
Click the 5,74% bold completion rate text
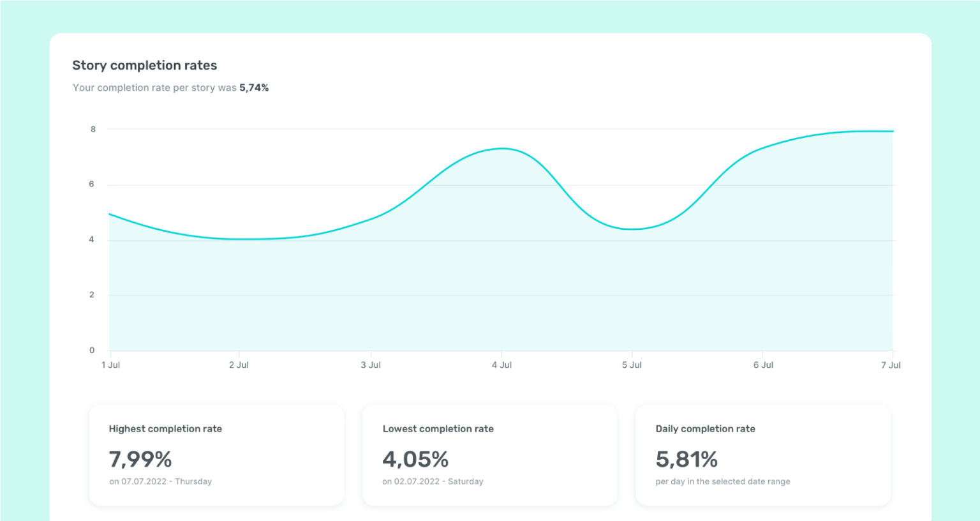pos(254,87)
